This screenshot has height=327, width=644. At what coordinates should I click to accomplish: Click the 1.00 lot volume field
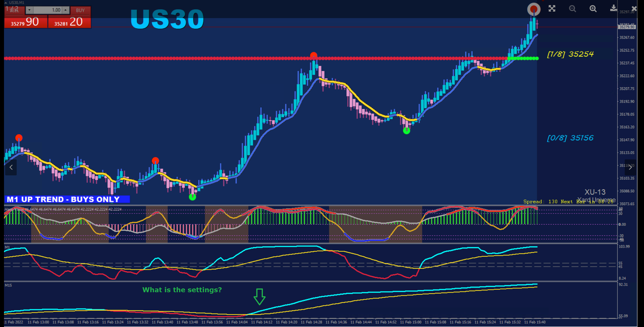point(47,10)
